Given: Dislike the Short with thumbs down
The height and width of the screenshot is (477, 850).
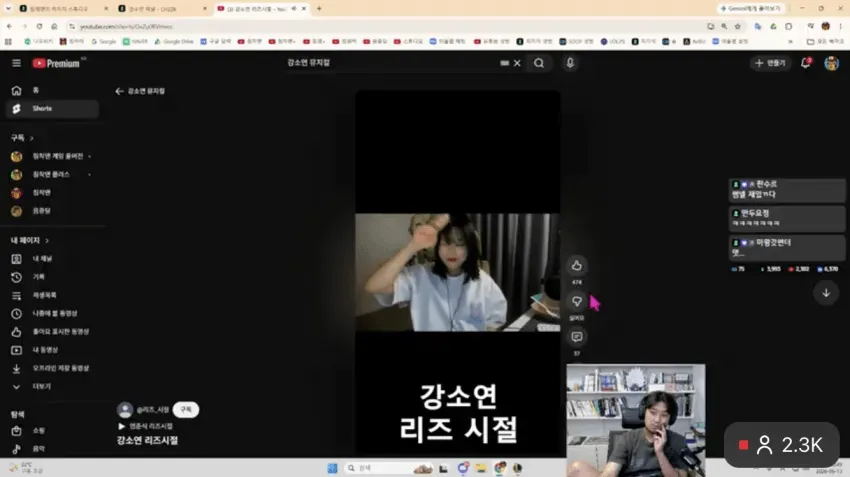Looking at the screenshot, I should (x=576, y=301).
